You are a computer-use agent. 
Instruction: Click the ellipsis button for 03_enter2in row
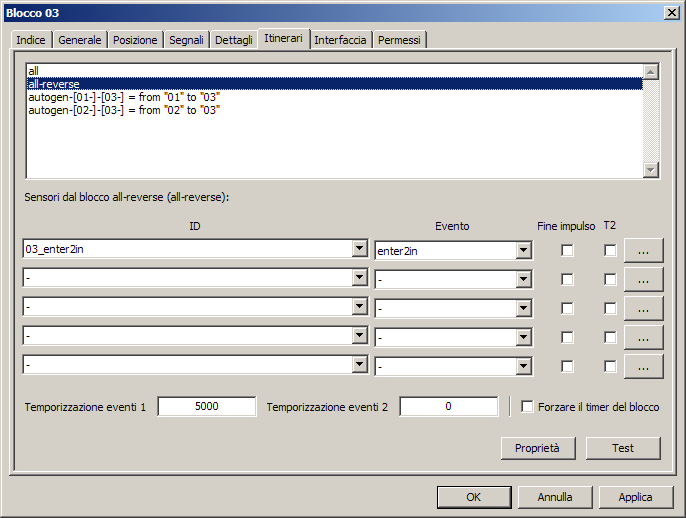[x=643, y=251]
